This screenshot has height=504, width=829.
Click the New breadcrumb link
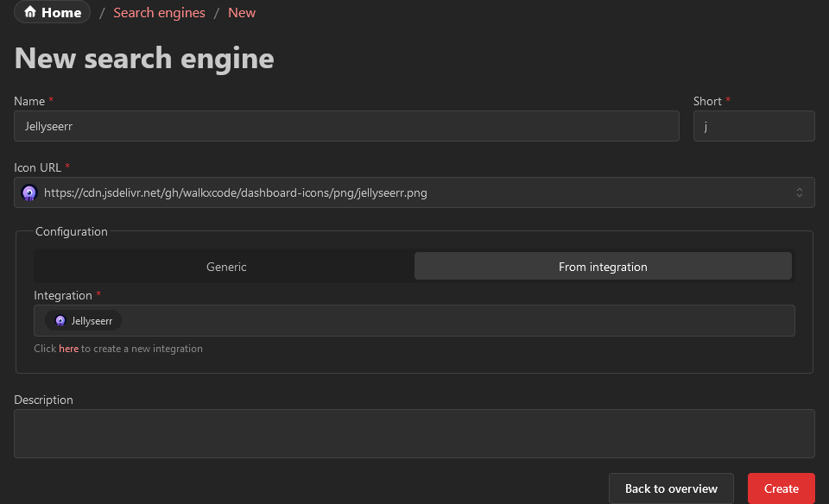coord(242,13)
